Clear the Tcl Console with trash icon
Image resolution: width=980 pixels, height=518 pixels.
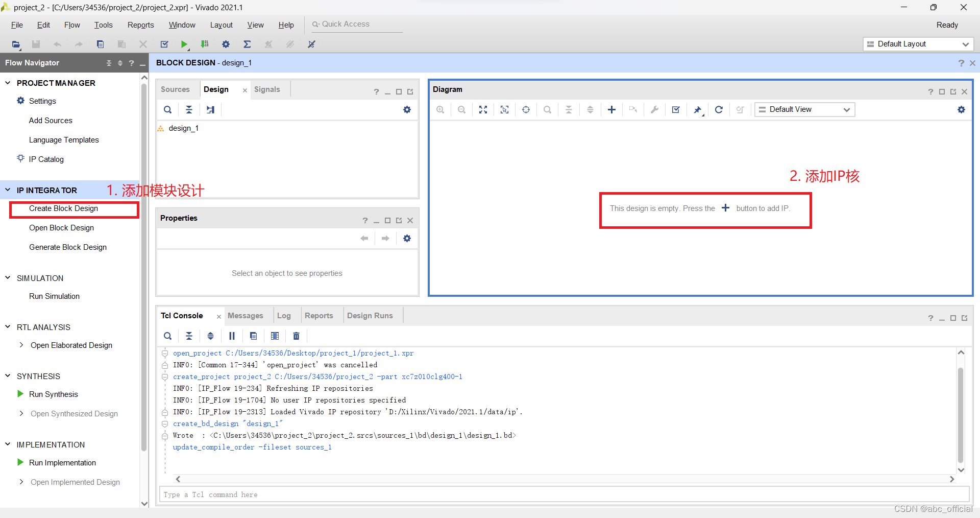coord(296,336)
